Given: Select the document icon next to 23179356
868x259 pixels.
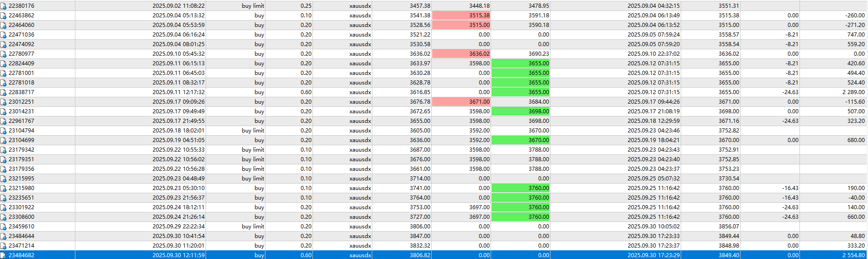Looking at the screenshot, I should pyautogui.click(x=3, y=169).
